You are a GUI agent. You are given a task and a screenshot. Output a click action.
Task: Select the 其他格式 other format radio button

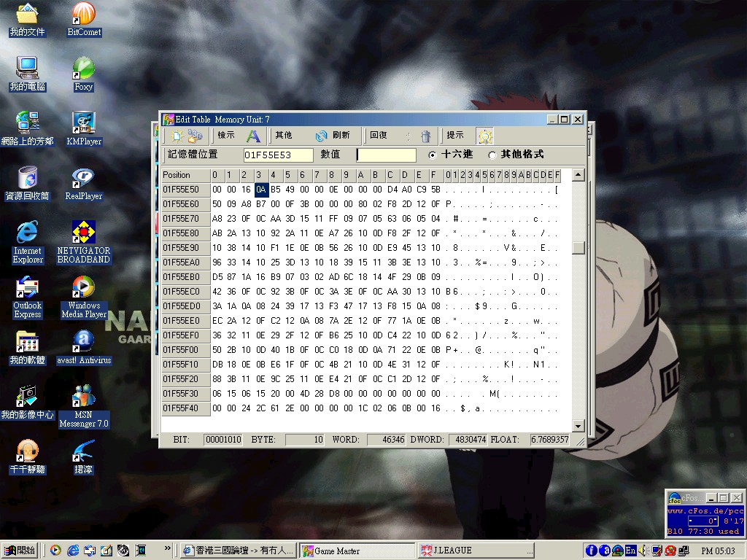(x=492, y=155)
